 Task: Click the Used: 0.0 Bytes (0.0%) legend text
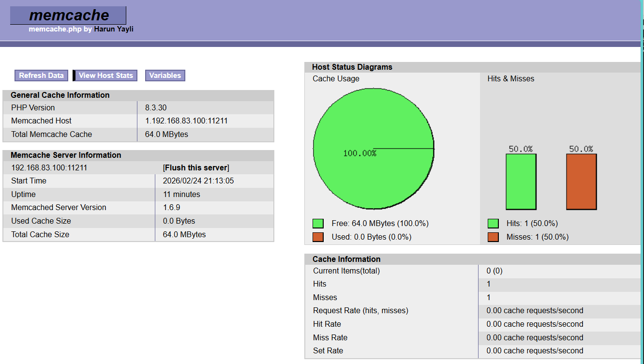372,237
